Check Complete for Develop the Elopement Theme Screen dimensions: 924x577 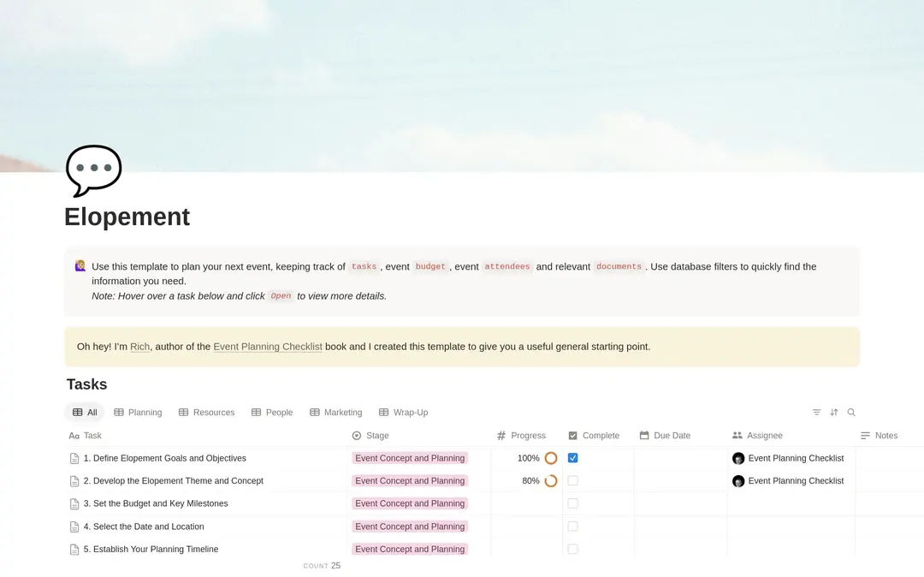[572, 481]
